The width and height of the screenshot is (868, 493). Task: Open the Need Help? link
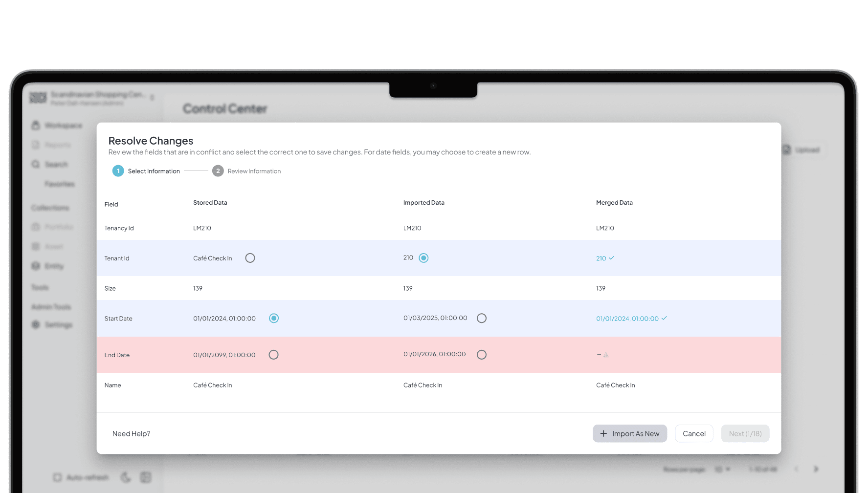pyautogui.click(x=131, y=434)
